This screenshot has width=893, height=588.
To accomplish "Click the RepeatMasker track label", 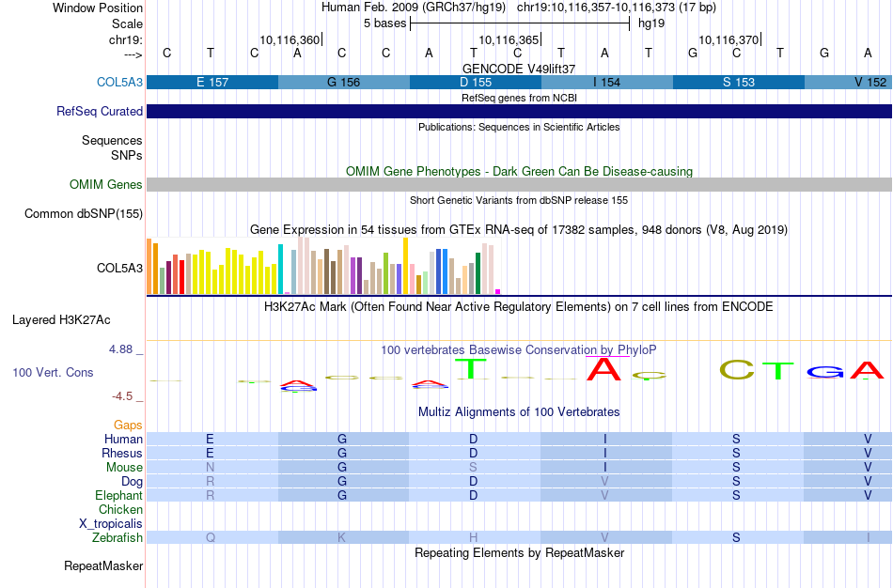I will tap(103, 565).
